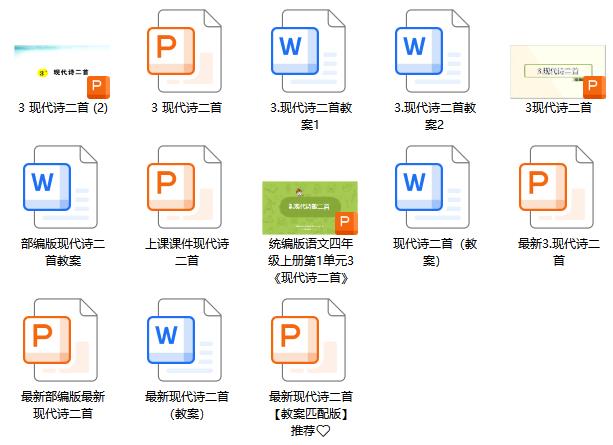Screen dimensions: 613x445
Task: Select the label 最新3.现代诗二首
Action: coord(558,252)
